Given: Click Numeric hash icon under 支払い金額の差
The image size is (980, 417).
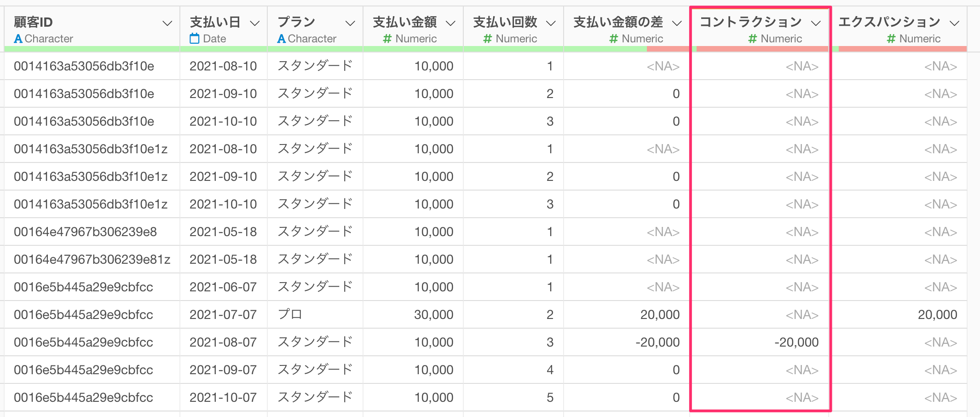Looking at the screenshot, I should click(613, 39).
